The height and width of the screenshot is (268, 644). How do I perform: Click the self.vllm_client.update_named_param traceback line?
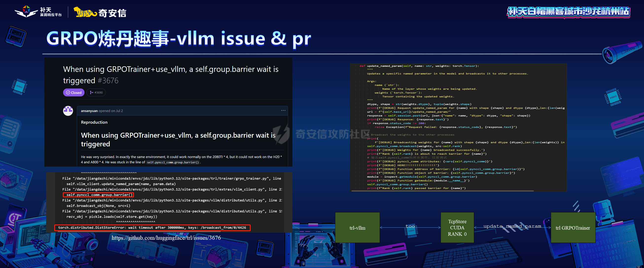121,184
